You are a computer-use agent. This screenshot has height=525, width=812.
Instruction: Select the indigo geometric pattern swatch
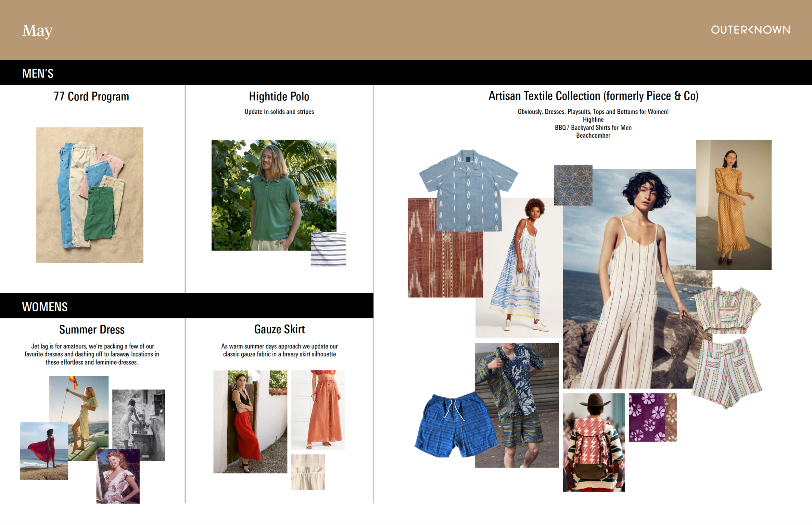[x=573, y=185]
